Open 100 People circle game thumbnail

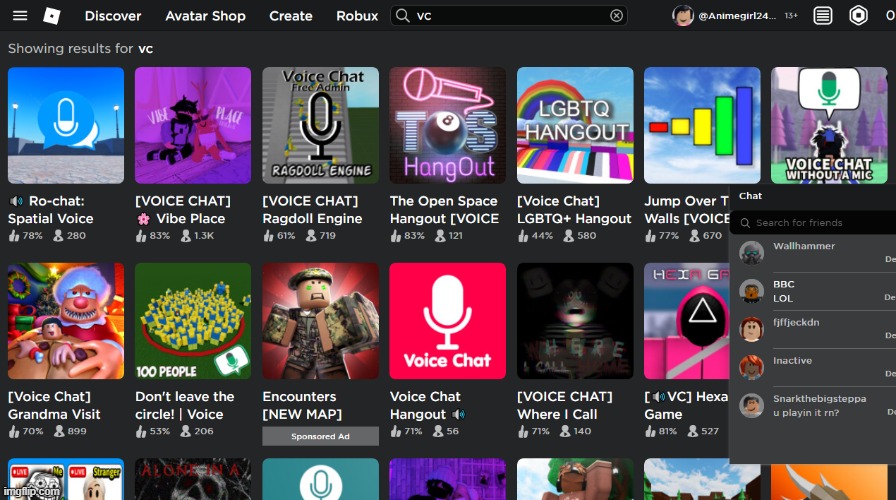click(193, 321)
